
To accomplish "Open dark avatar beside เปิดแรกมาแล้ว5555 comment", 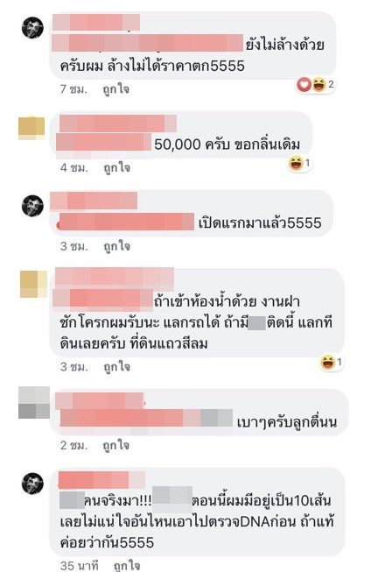I will coord(32,206).
